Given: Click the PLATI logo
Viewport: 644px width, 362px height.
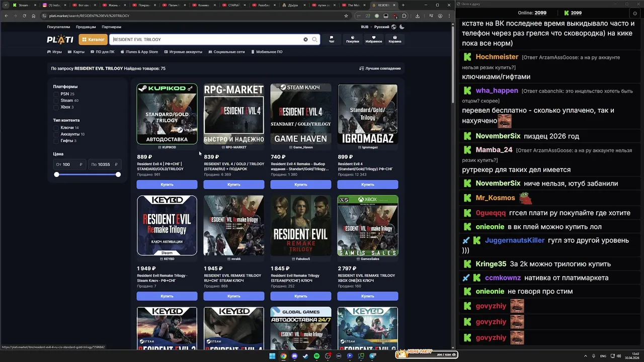Looking at the screenshot, I should pyautogui.click(x=60, y=39).
